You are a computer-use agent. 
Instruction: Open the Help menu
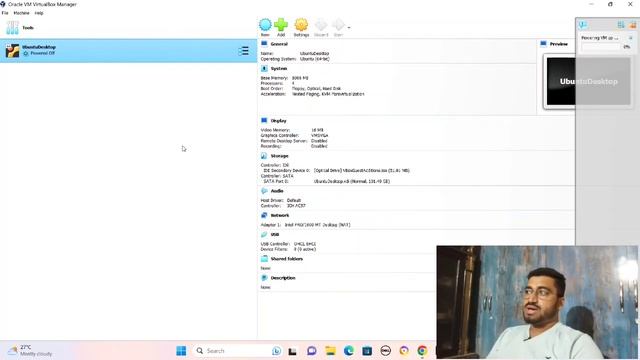[39, 13]
